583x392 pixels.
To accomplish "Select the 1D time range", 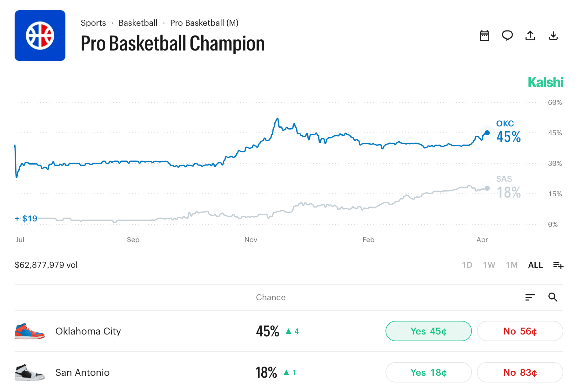I will (x=467, y=265).
